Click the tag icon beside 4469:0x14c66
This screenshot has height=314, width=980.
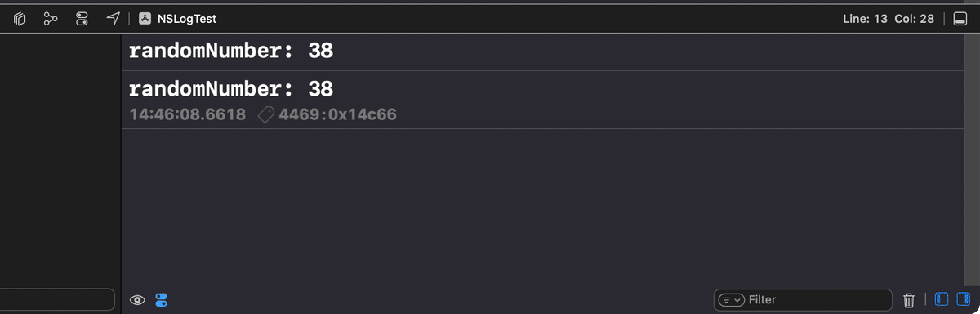click(265, 114)
